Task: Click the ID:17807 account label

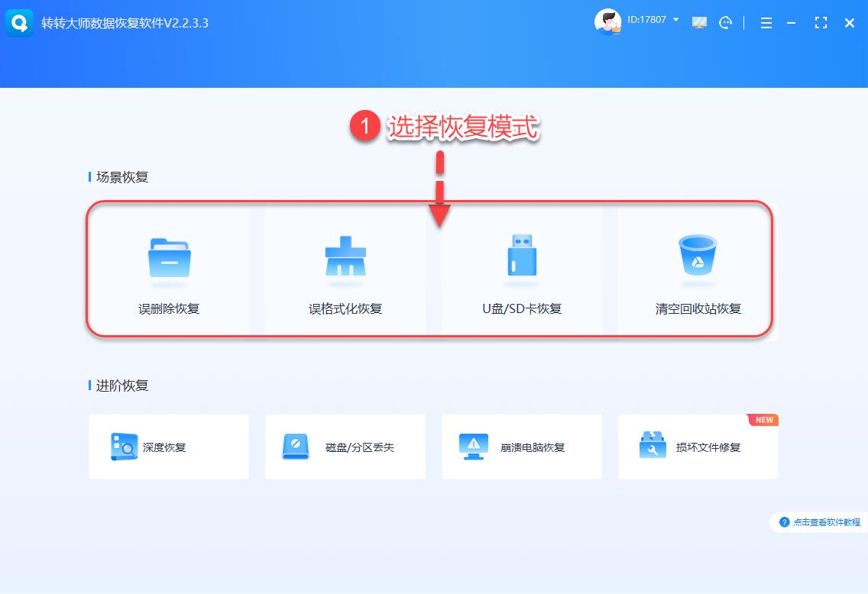Action: (649, 21)
